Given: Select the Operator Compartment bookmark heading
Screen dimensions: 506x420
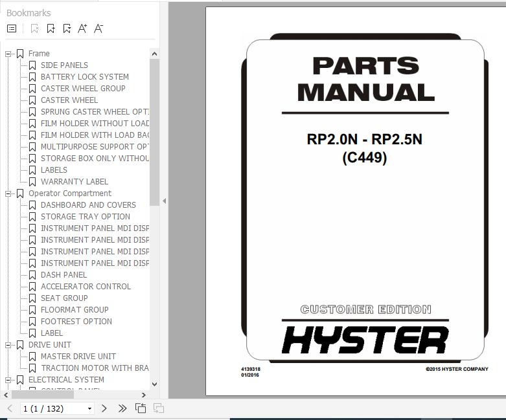Looking at the screenshot, I should (x=70, y=193).
